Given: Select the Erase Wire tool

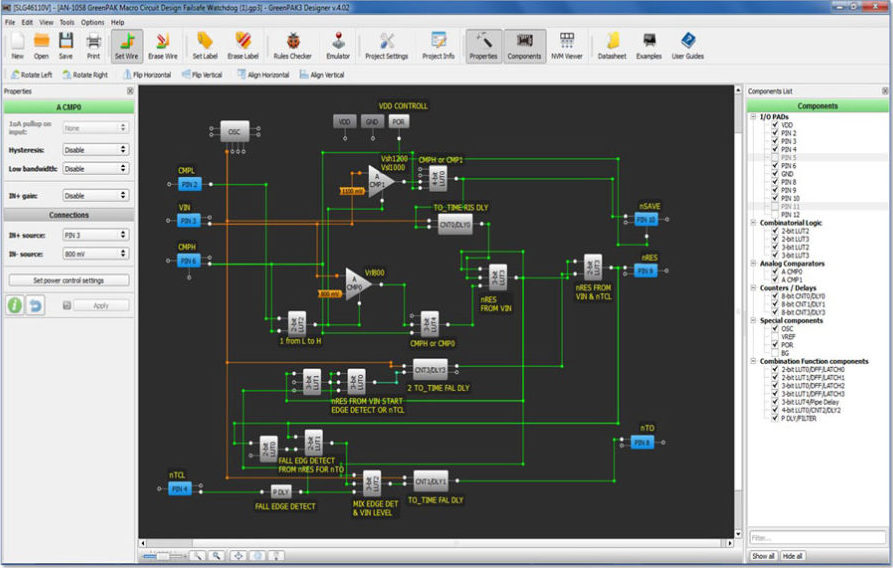Looking at the screenshot, I should point(161,43).
